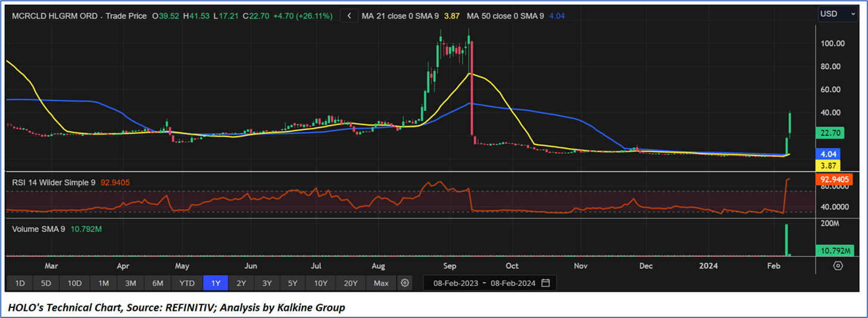Click the date range field 08-Feb-2023
Viewport: 868px width, 318px height.
(x=456, y=283)
